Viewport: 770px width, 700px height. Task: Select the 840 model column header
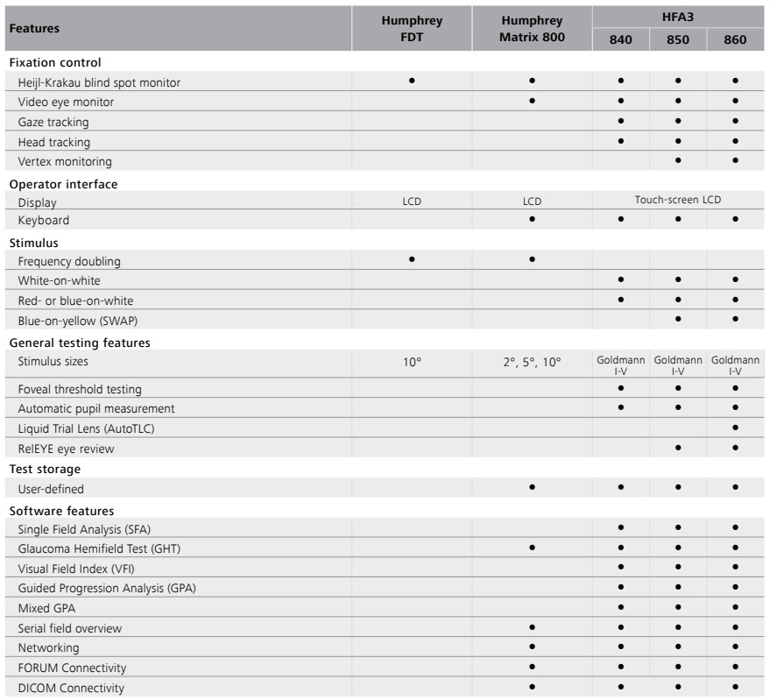click(x=621, y=39)
